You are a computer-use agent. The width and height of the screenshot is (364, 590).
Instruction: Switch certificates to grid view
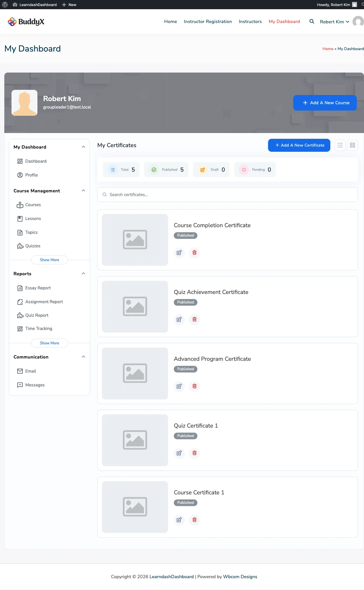[x=352, y=145]
